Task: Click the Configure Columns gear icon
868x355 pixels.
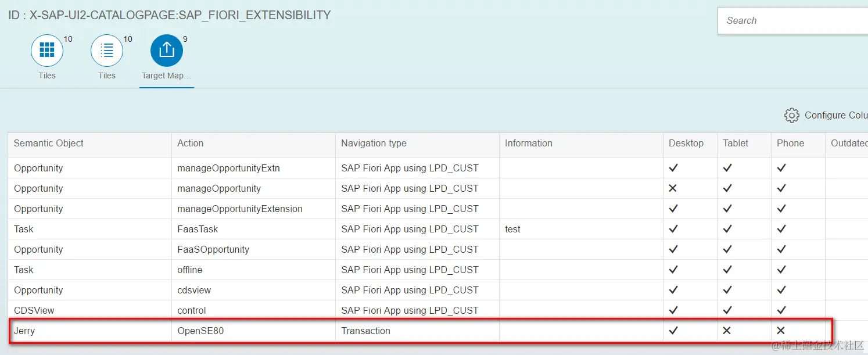Action: click(791, 115)
